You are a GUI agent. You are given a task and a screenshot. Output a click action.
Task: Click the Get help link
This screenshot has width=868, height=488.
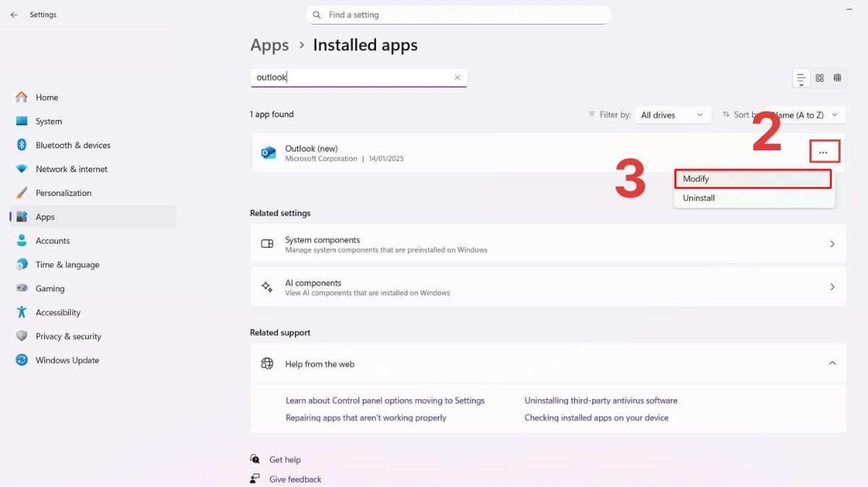(x=285, y=460)
